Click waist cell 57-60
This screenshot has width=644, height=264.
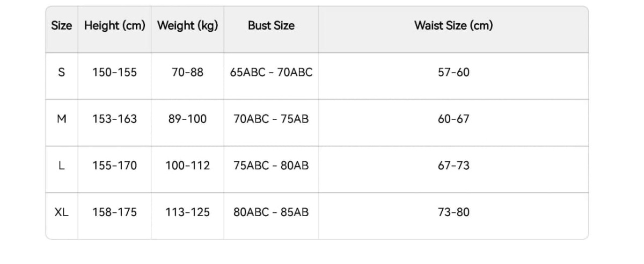pos(453,72)
